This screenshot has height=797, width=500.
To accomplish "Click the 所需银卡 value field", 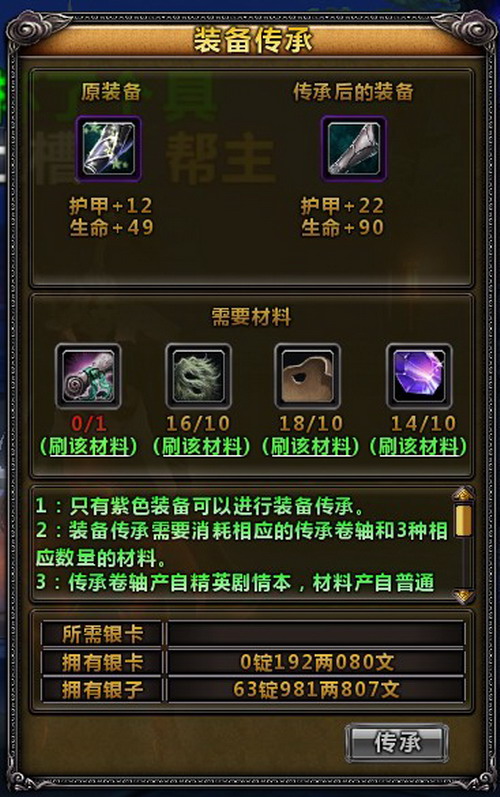I will click(316, 634).
